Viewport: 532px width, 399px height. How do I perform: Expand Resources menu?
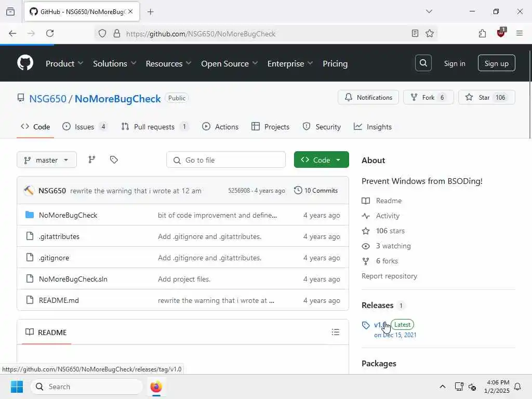[x=169, y=63]
